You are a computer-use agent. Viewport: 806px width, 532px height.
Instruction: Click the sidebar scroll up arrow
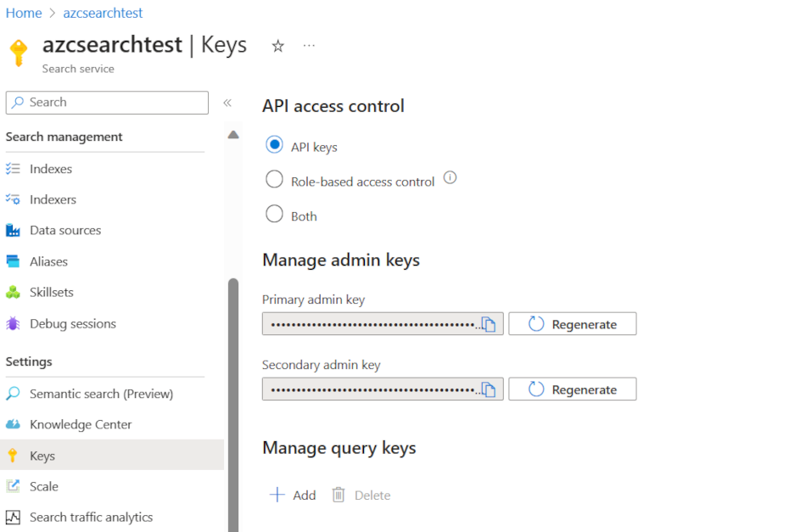pos(233,135)
